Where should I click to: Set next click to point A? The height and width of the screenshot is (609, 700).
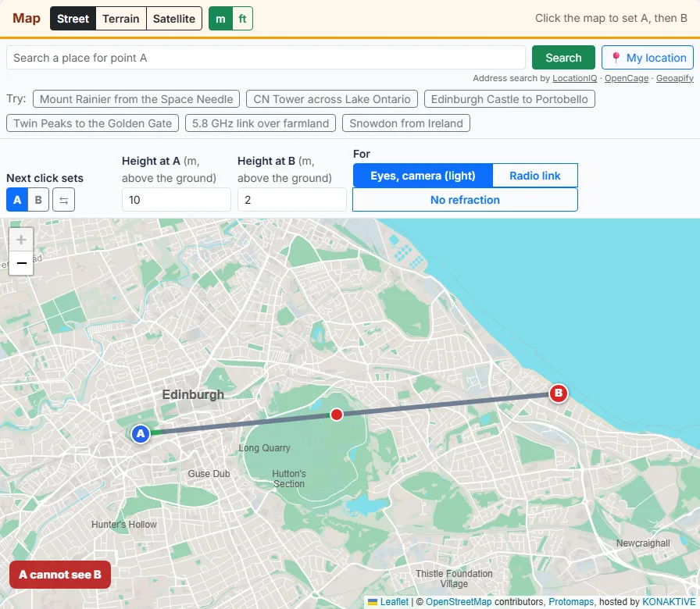[x=17, y=200]
